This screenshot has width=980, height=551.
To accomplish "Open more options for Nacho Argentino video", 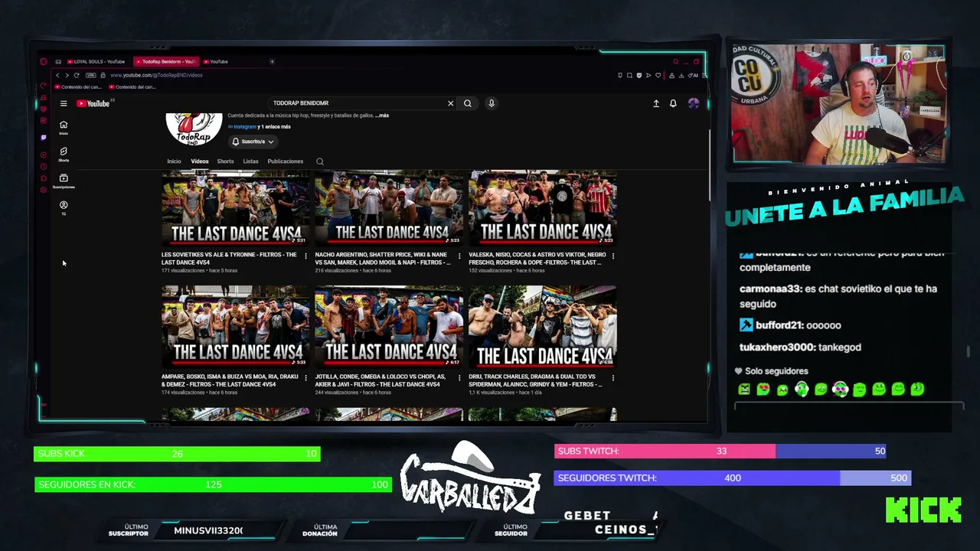I will point(459,256).
